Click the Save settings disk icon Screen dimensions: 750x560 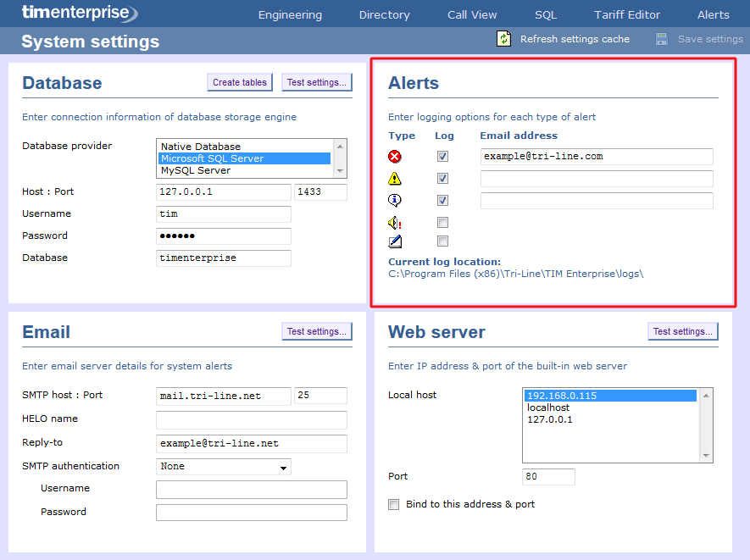(660, 38)
